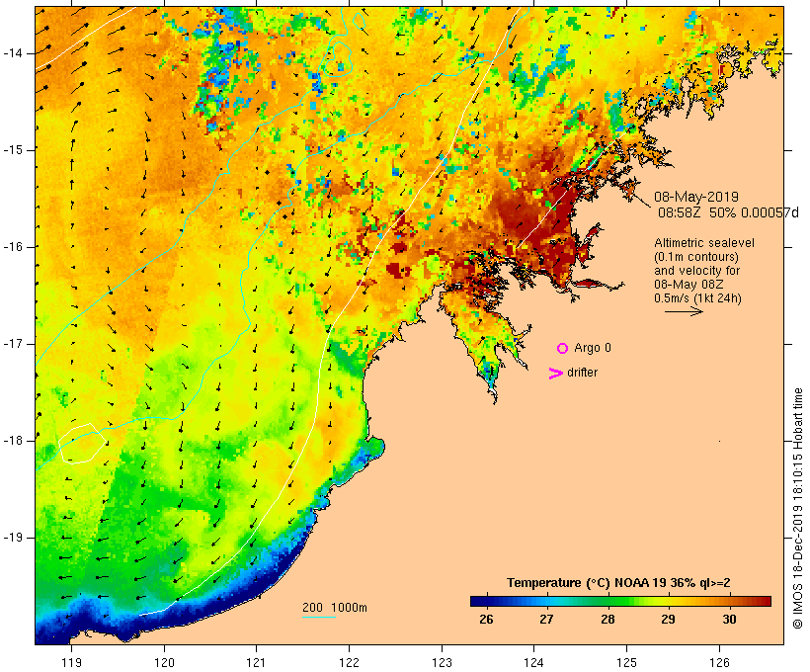Click the longitude axis label 122
The image size is (810, 672).
coord(350,662)
